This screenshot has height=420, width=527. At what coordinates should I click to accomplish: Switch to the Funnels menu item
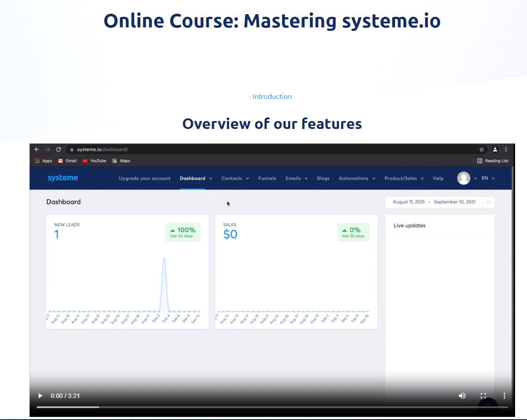[267, 178]
